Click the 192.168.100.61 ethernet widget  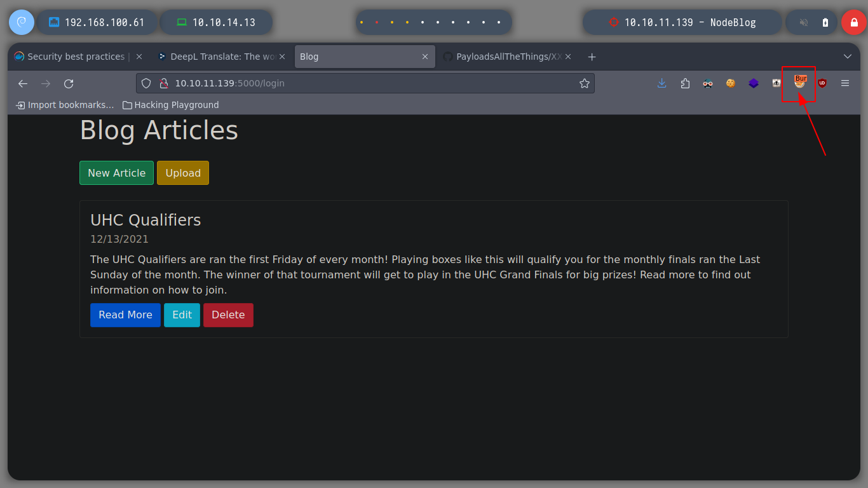click(97, 22)
